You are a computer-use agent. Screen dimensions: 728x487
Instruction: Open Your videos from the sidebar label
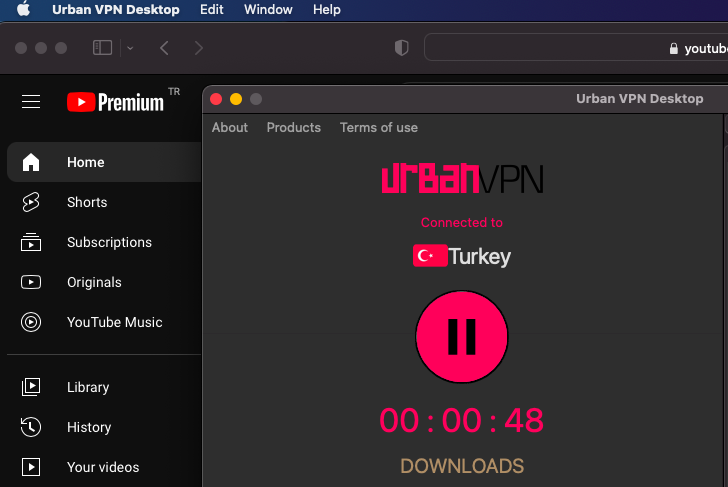[x=103, y=467]
